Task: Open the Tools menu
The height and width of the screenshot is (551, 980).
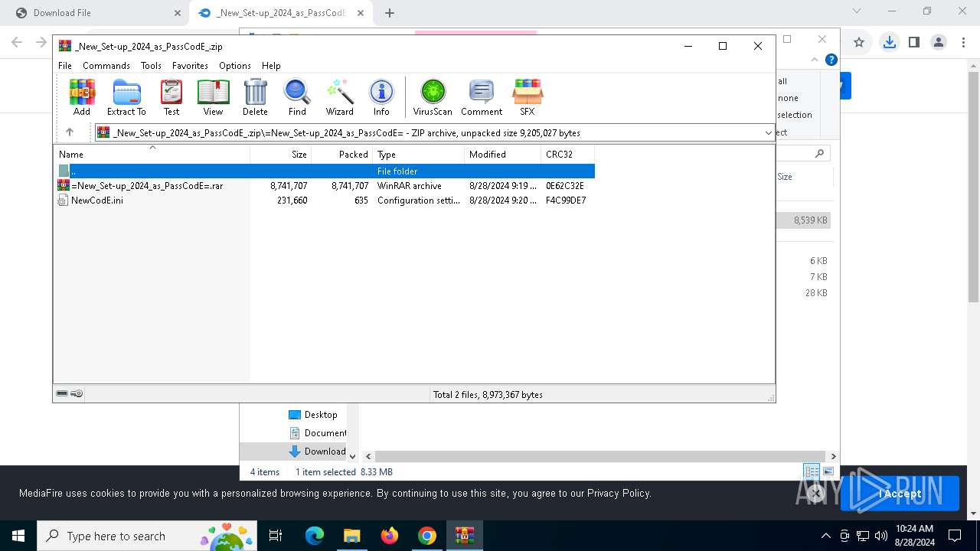Action: 151,66
